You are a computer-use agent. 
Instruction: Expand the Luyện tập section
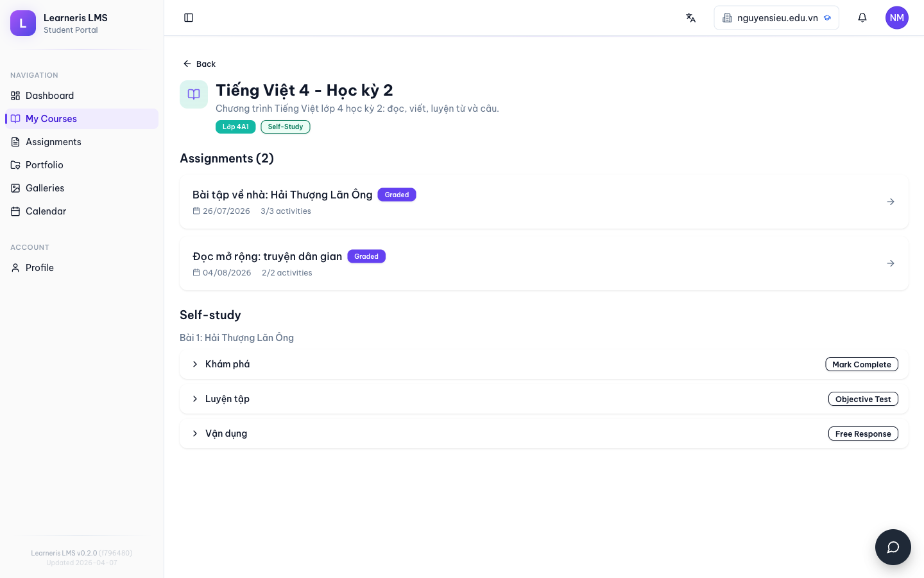[x=195, y=399]
